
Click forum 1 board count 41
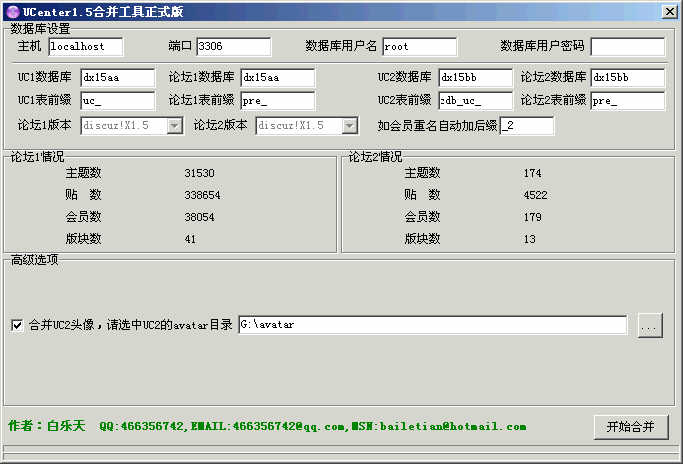(190, 239)
